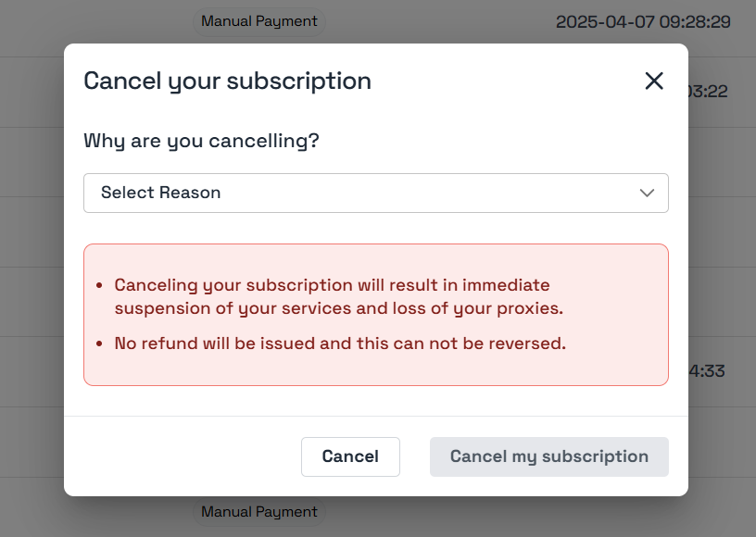Click the dropdown chevron arrow
Image resolution: width=756 pixels, height=537 pixels.
point(647,193)
